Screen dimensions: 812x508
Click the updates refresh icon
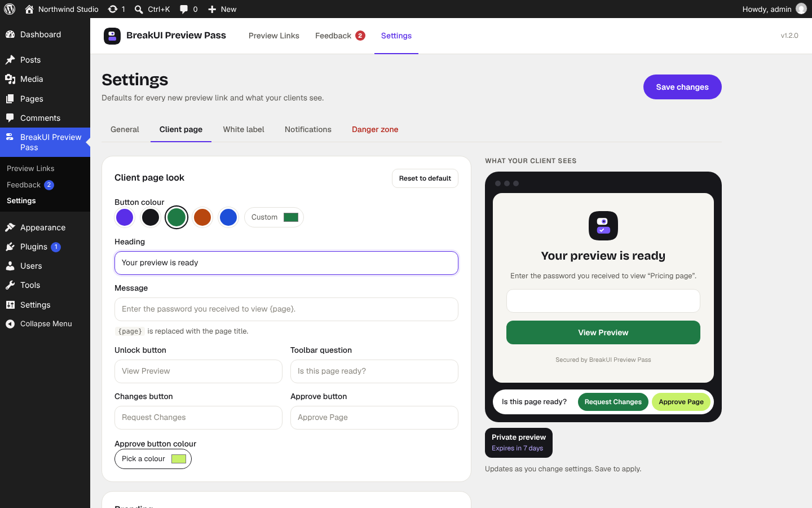(113, 9)
